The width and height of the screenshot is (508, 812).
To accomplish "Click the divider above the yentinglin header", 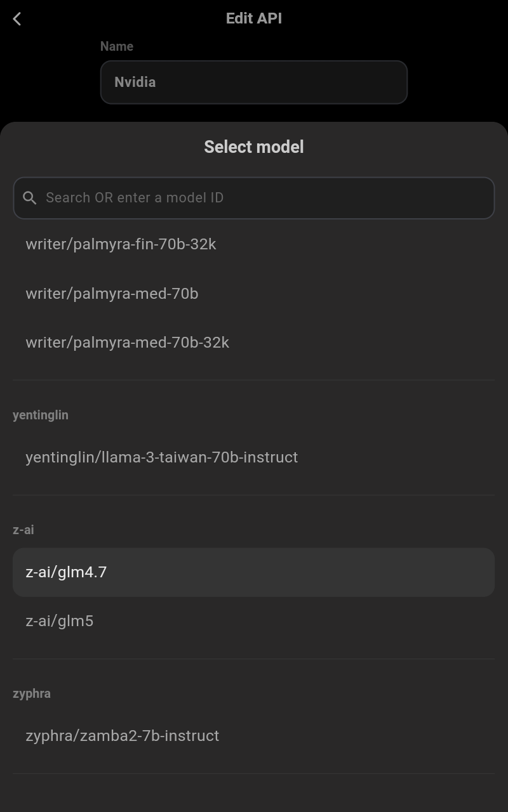I will (x=253, y=380).
